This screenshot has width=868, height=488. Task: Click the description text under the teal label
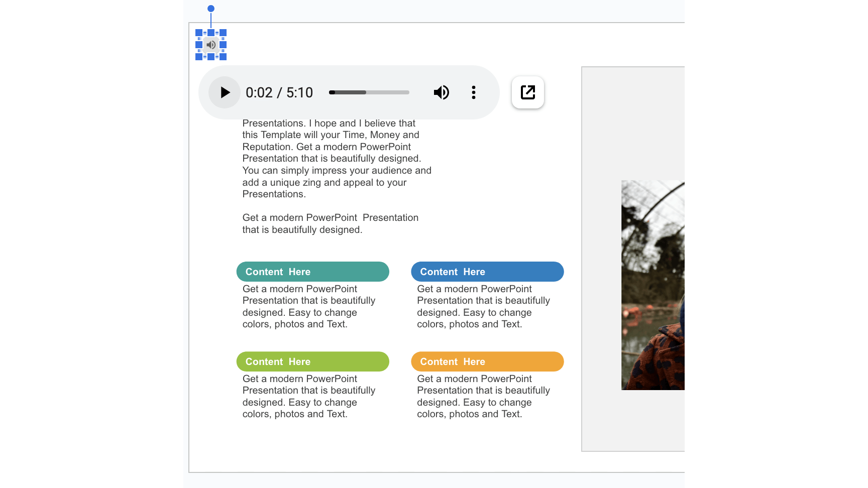click(x=309, y=307)
